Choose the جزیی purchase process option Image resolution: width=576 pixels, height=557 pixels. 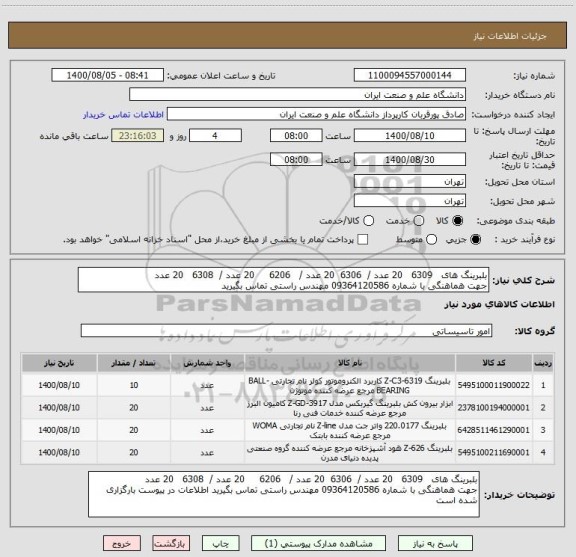[x=476, y=240]
